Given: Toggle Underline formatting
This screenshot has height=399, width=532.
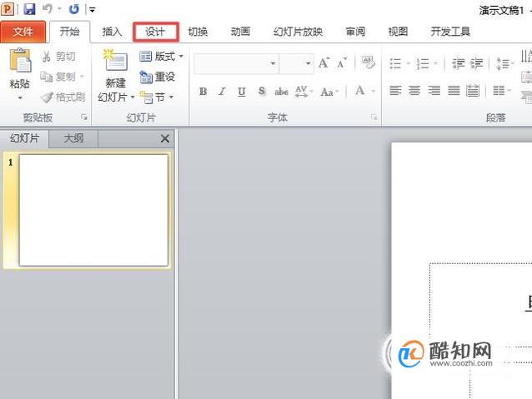Looking at the screenshot, I should [242, 91].
